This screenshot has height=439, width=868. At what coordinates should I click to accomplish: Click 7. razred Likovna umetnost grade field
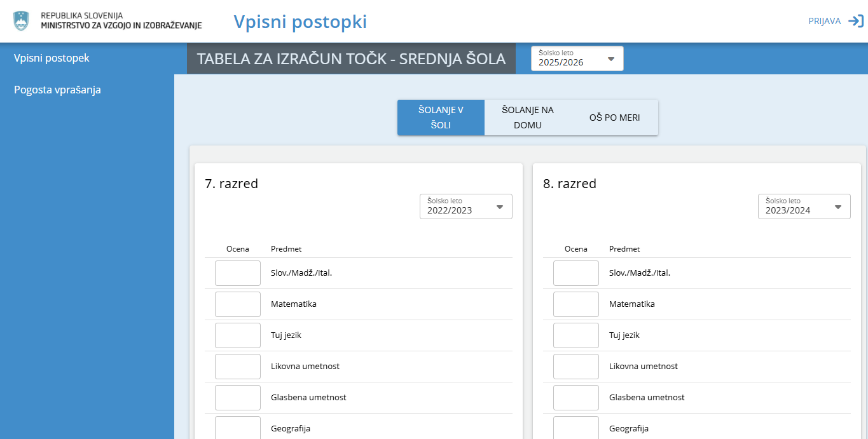(238, 367)
